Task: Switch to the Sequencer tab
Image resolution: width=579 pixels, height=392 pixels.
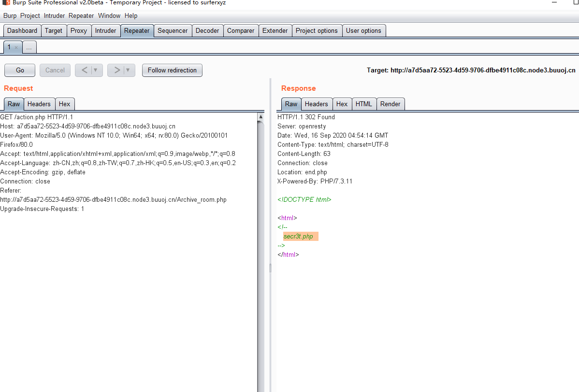Action: point(173,30)
